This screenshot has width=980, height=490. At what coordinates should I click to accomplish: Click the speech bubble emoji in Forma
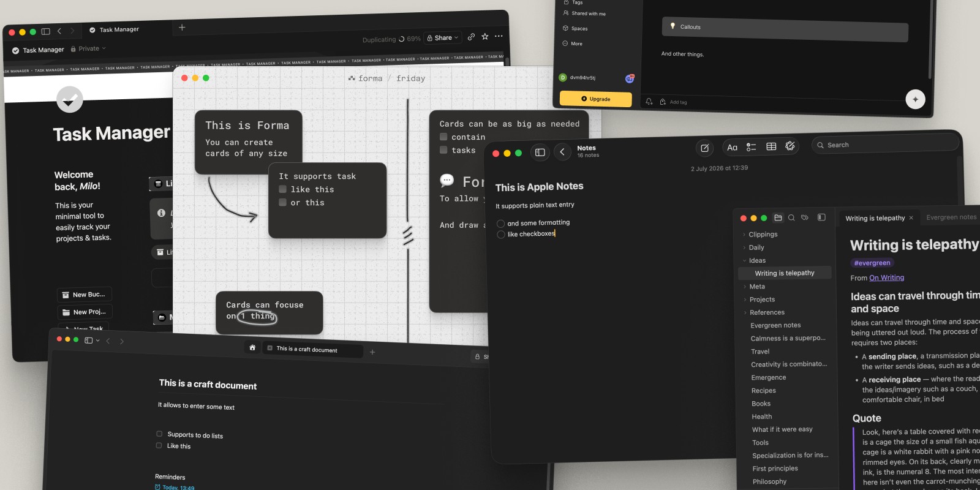(447, 180)
